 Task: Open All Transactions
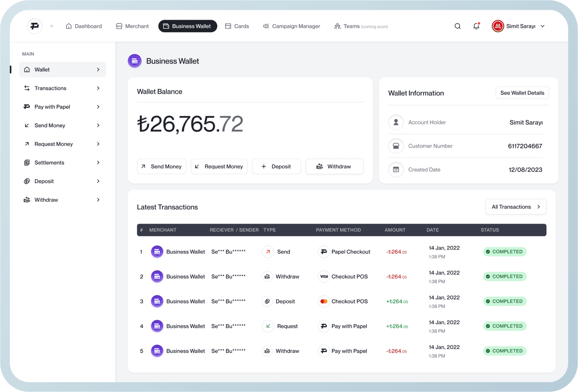(x=516, y=207)
